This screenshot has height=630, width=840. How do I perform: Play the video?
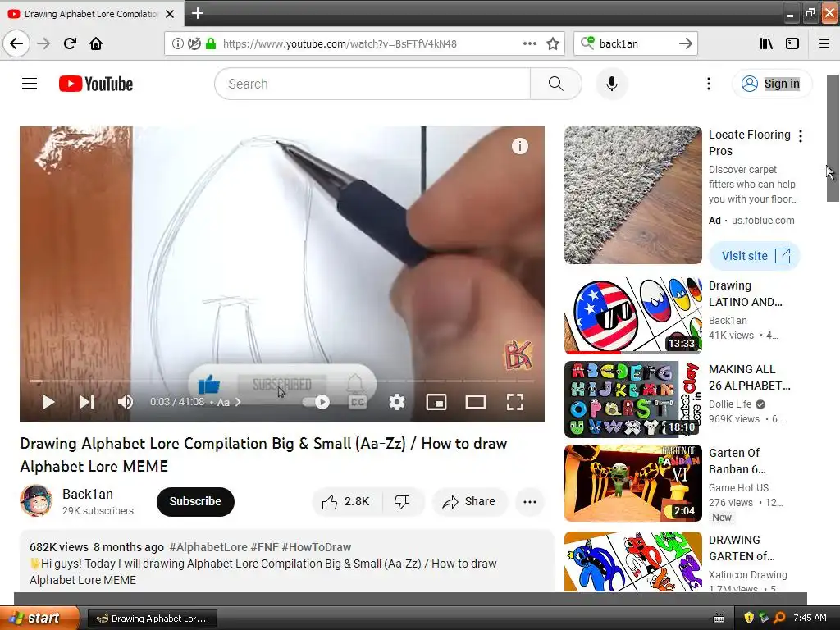pyautogui.click(x=48, y=402)
